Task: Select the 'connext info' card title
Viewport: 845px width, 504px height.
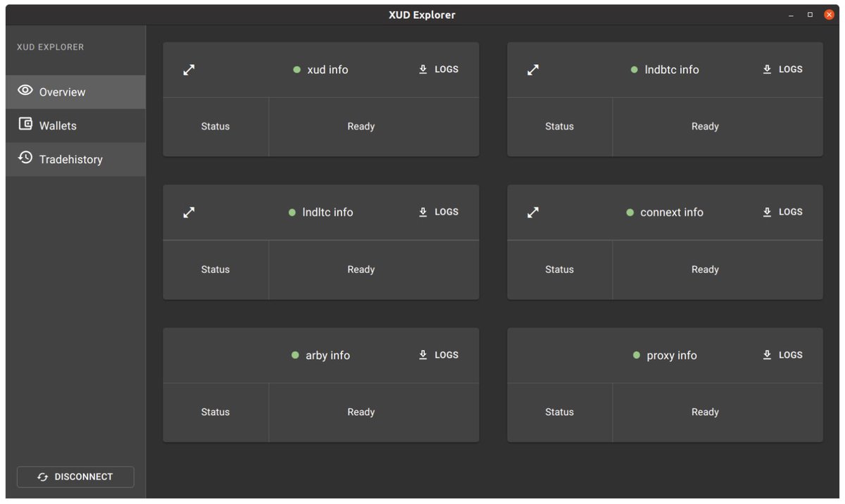Action: (x=672, y=212)
